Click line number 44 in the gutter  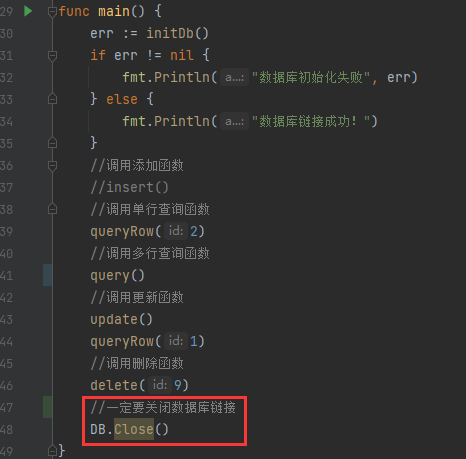pos(6,341)
